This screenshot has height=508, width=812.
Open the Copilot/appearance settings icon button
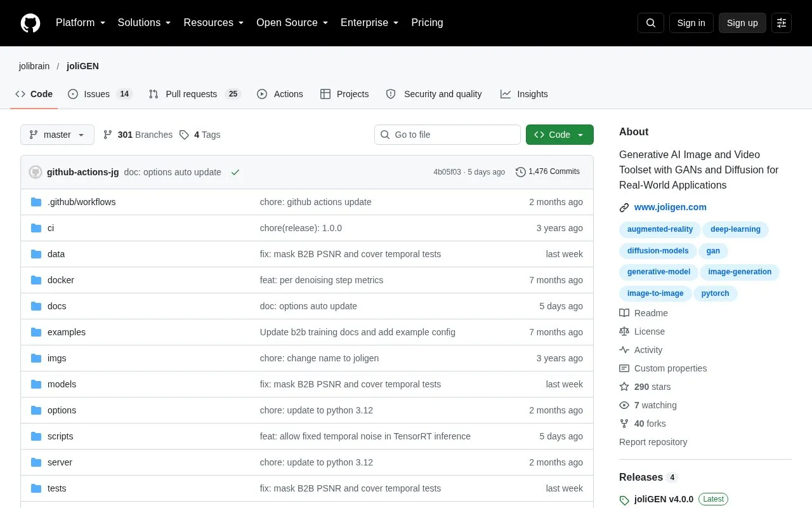(x=782, y=23)
